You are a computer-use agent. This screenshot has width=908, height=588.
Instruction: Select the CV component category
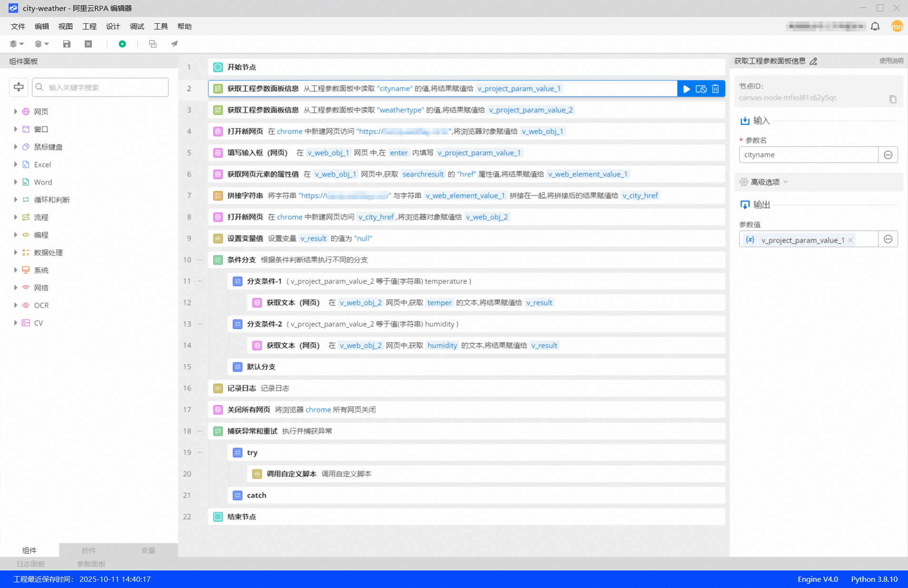tap(39, 323)
